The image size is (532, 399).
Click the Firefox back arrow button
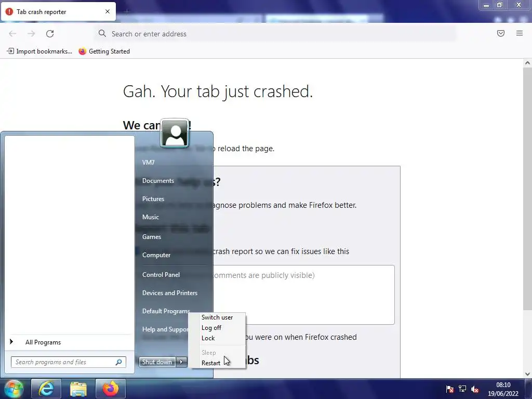12,34
